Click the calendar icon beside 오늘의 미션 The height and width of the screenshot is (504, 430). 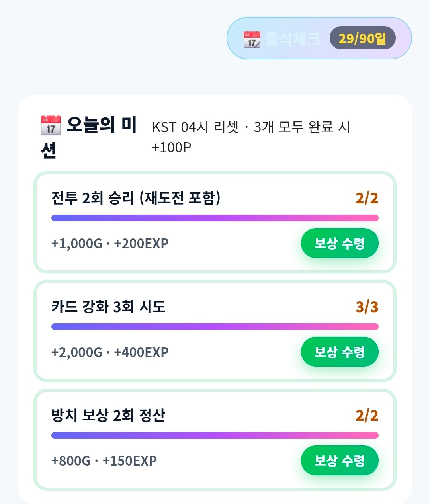(51, 125)
